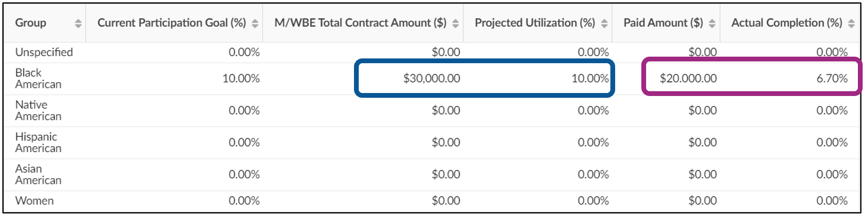Viewport: 868px width, 220px height.
Task: Click sort arrows next to Projected Utilization (%)
Action: coord(604,24)
